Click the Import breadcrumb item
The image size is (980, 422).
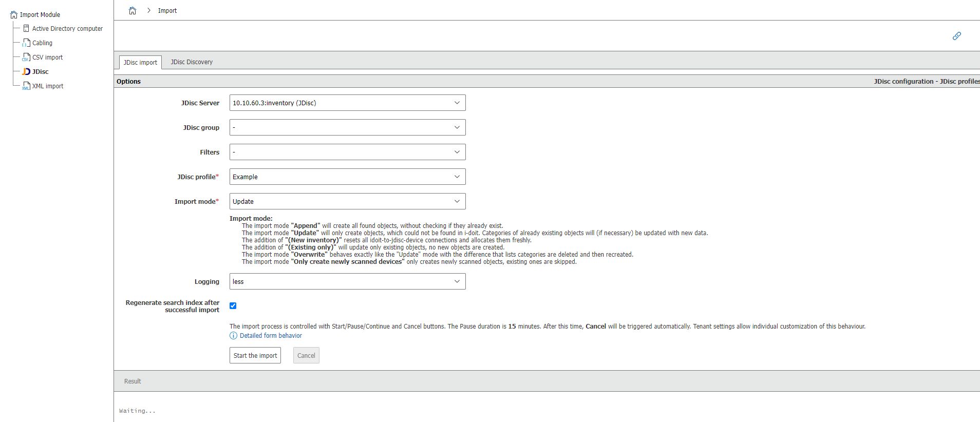click(167, 10)
